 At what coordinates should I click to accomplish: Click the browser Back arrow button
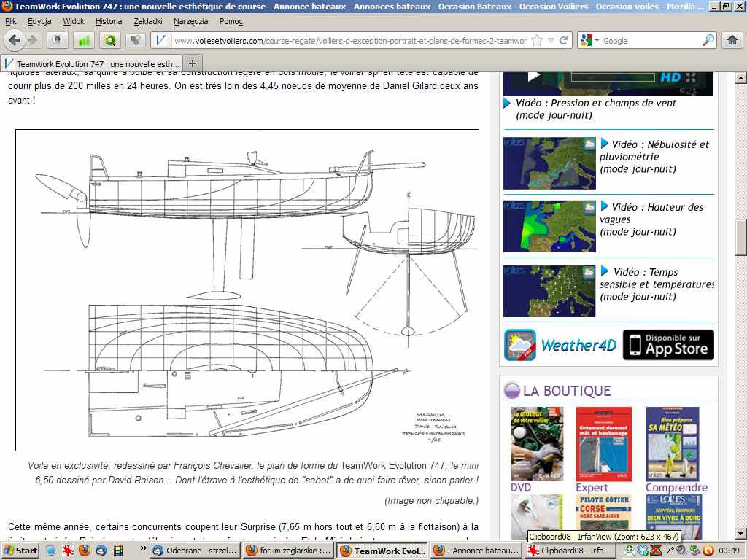15,40
